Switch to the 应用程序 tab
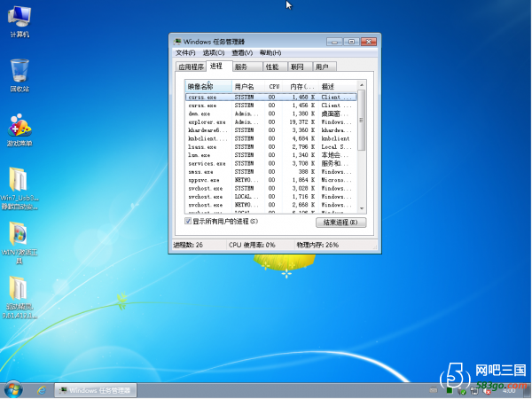The width and height of the screenshot is (532, 399). 191,66
